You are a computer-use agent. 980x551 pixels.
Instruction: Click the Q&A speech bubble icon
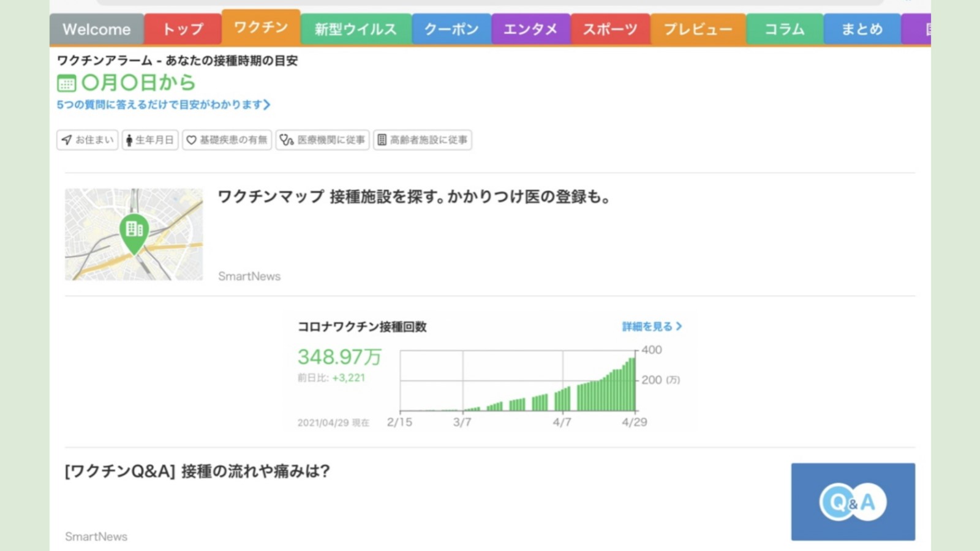pos(853,502)
